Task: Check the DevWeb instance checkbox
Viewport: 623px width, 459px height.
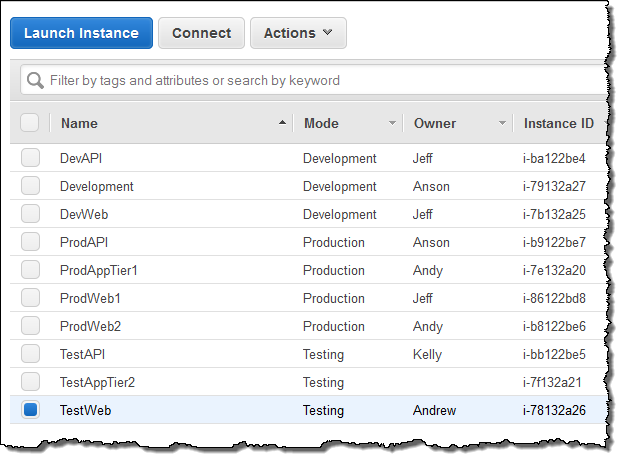Action: tap(30, 214)
